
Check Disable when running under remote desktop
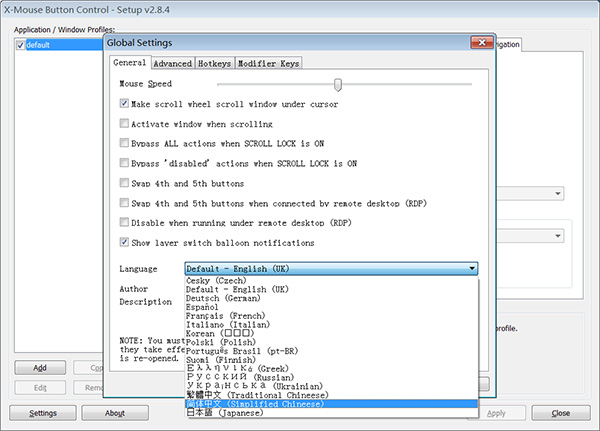pyautogui.click(x=124, y=222)
